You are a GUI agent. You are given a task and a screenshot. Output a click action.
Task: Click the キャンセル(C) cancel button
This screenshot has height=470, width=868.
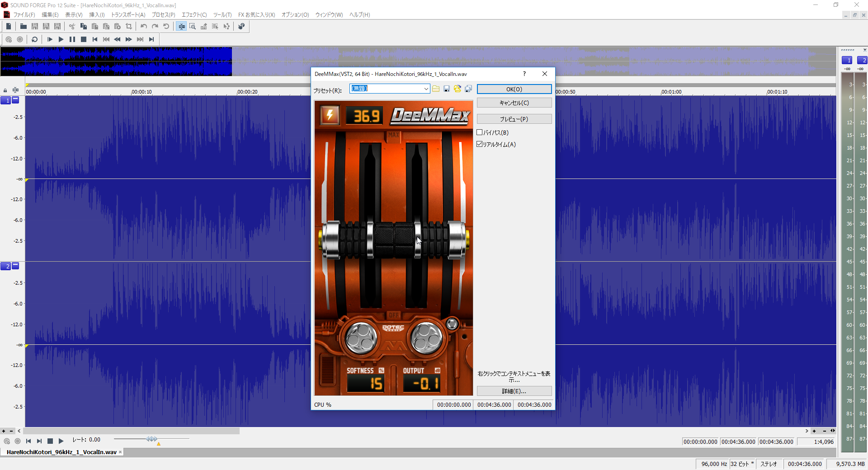pos(514,103)
